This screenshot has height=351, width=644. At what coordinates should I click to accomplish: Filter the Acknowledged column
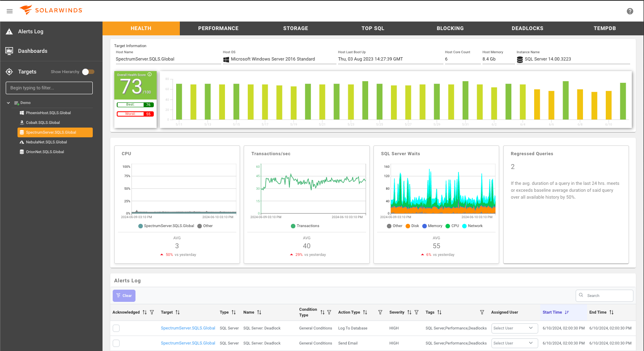pos(152,312)
